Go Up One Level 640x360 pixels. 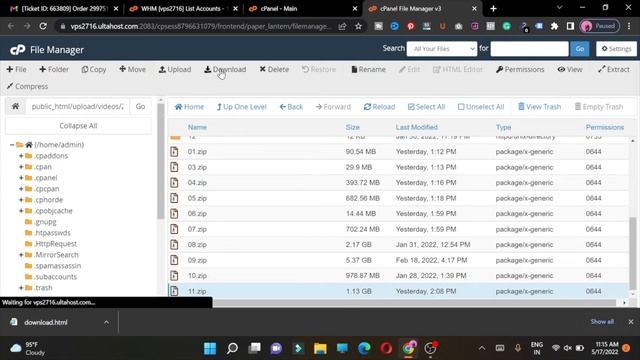[x=241, y=107]
